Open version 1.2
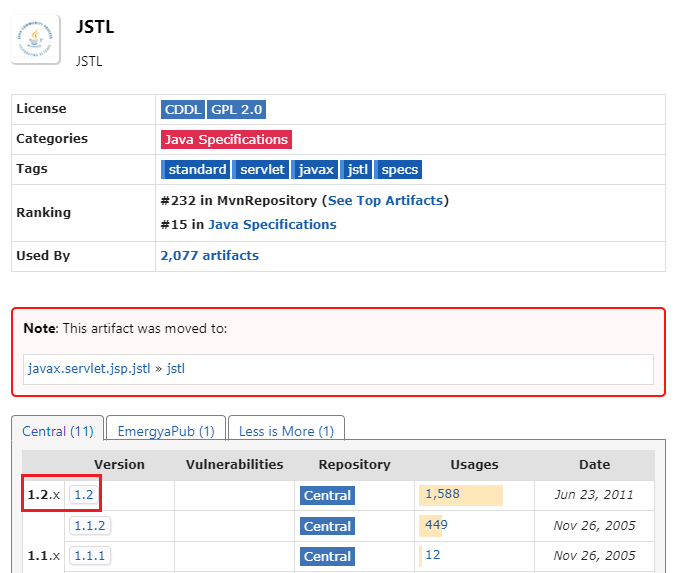This screenshot has width=678, height=573. click(x=84, y=494)
